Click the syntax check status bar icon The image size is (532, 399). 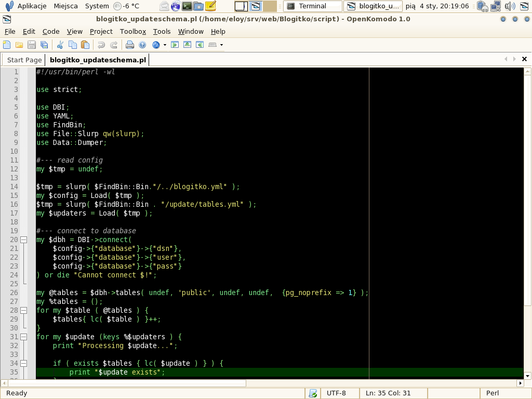tap(312, 393)
